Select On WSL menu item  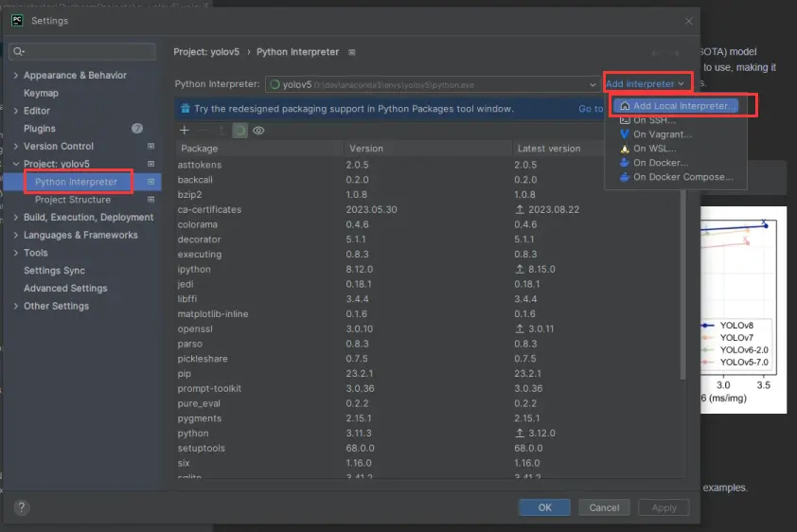[676, 149]
